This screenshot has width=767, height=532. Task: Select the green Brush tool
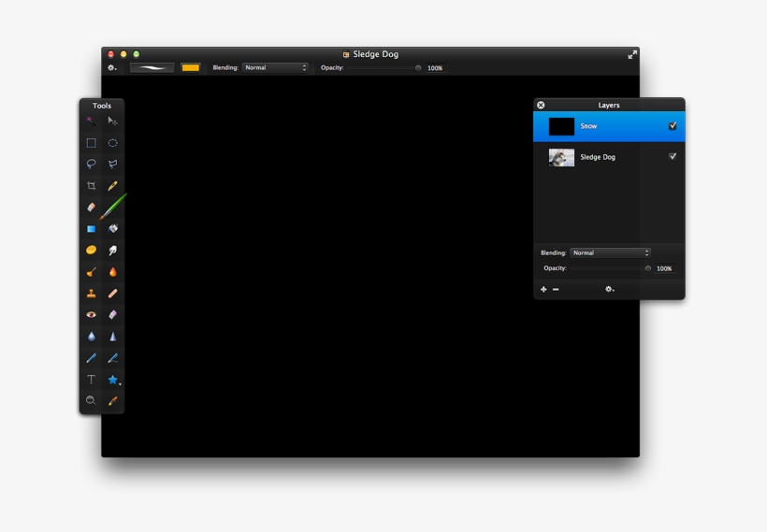pyautogui.click(x=113, y=207)
